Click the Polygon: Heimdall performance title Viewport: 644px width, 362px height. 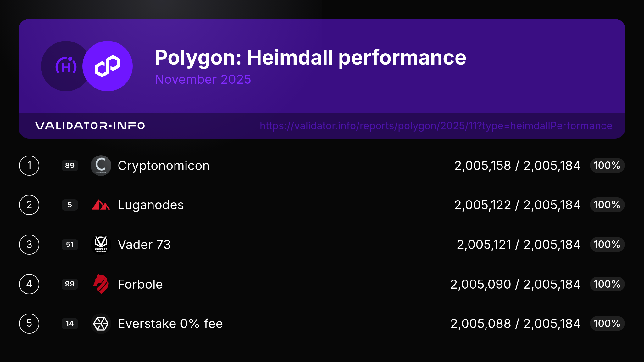coord(310,58)
